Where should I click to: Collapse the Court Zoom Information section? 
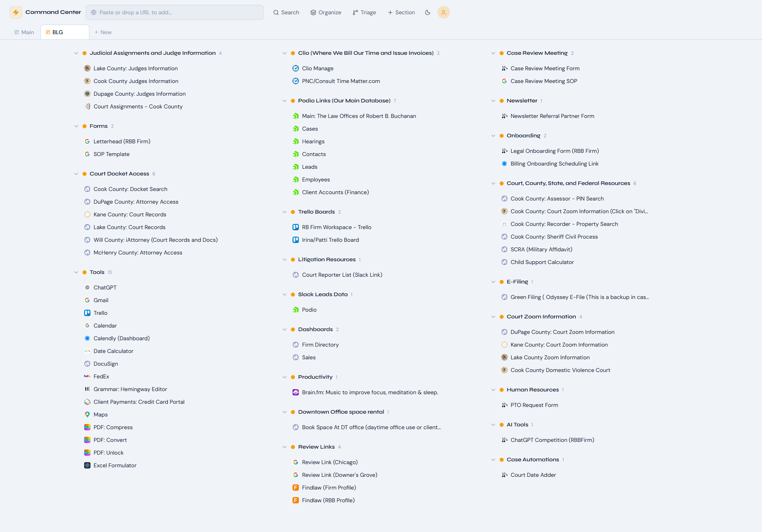coord(493,316)
